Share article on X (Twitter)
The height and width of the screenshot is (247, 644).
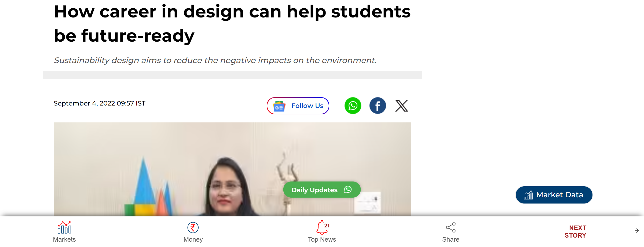[x=402, y=106]
